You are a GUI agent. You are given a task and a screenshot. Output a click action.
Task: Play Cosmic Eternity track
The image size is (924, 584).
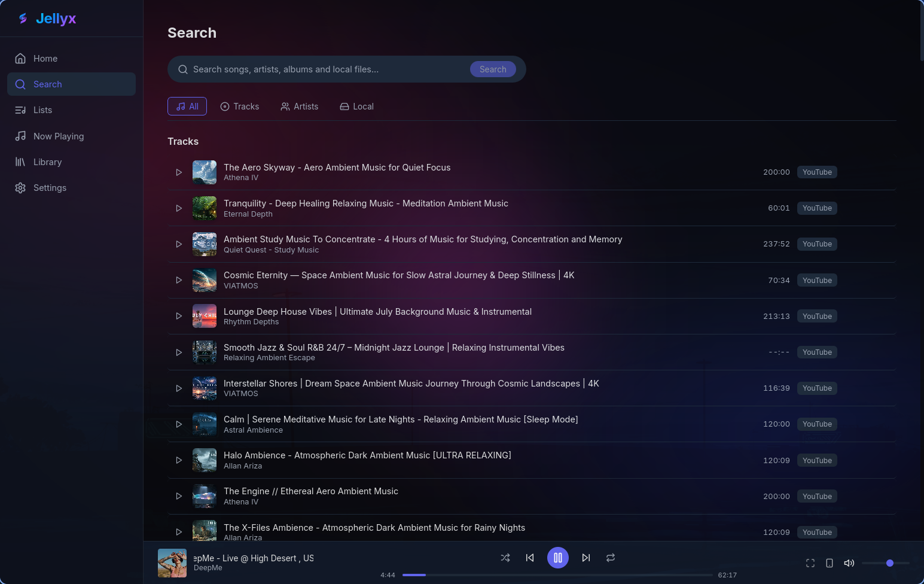pos(179,280)
